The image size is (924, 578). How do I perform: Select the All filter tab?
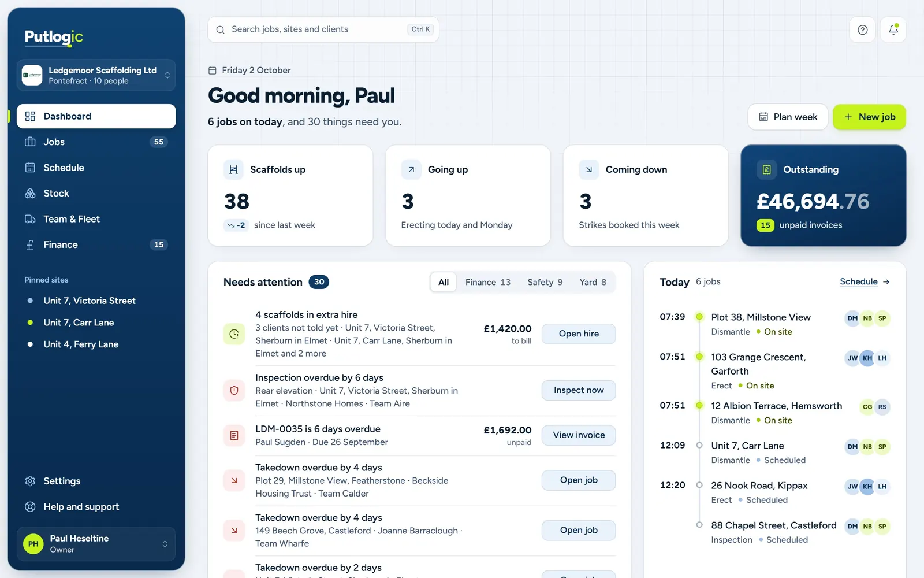(444, 282)
